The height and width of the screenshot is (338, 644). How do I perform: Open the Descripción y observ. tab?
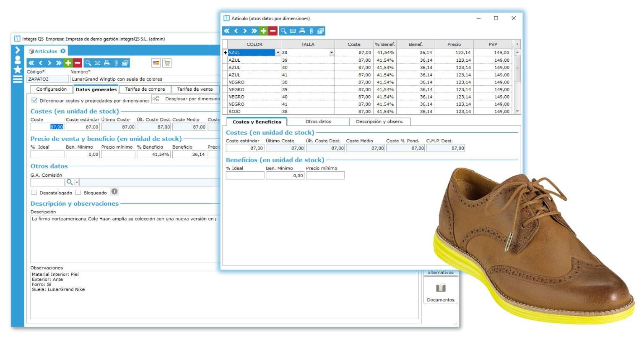(x=380, y=121)
